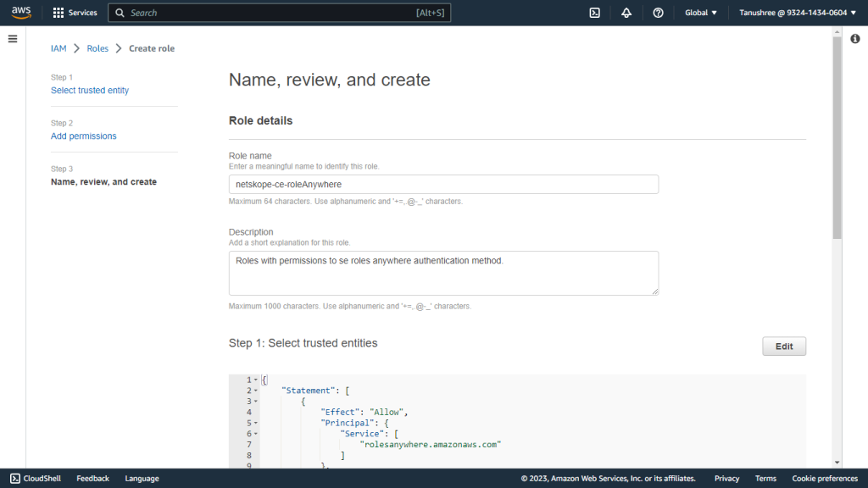Click Edit for trusted entities
The height and width of the screenshot is (488, 868).
[784, 347]
